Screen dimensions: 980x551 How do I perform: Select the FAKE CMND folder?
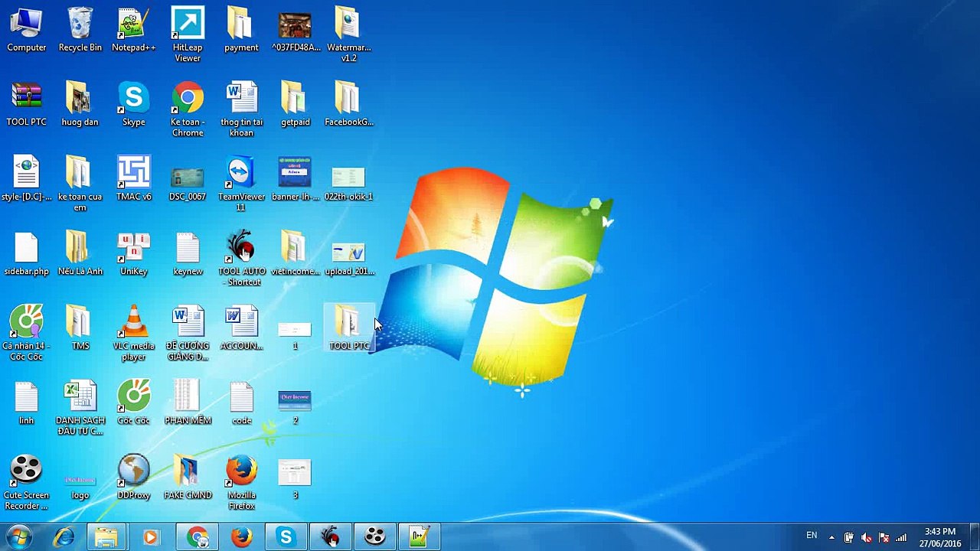coord(188,478)
